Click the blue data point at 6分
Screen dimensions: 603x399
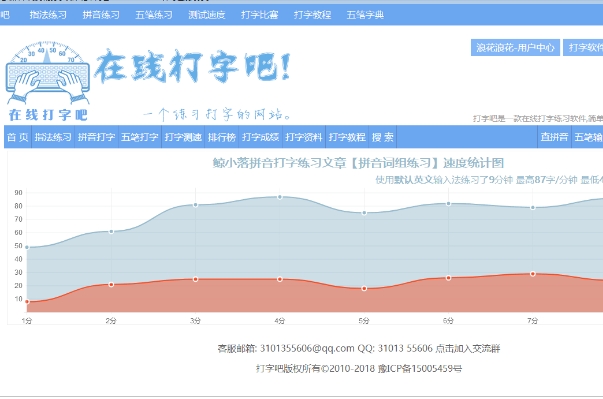448,203
